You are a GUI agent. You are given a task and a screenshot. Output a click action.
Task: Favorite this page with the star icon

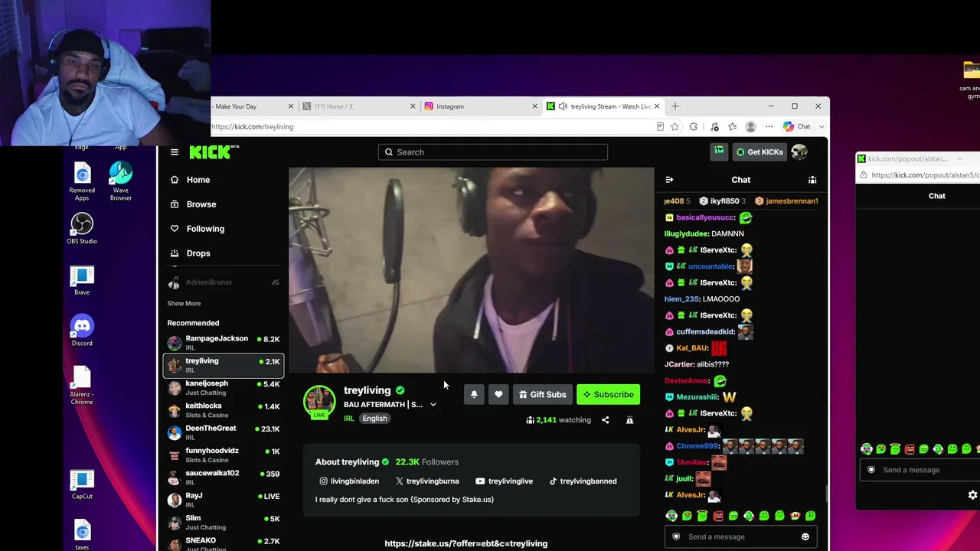(x=675, y=126)
